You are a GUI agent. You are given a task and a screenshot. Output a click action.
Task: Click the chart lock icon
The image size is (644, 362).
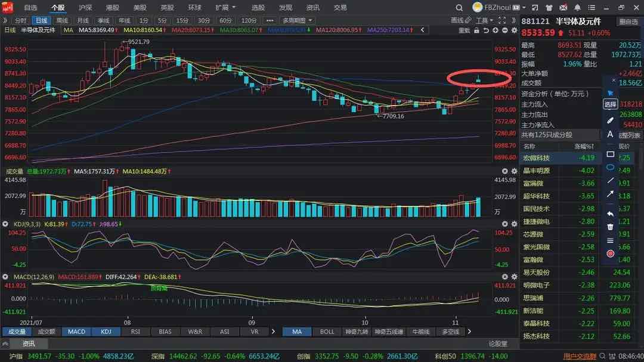coord(476,30)
